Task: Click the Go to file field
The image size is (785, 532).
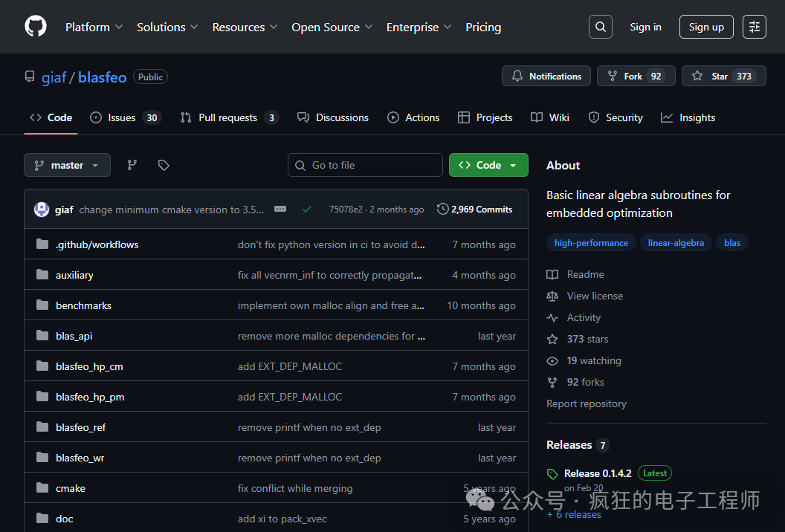Action: (365, 165)
